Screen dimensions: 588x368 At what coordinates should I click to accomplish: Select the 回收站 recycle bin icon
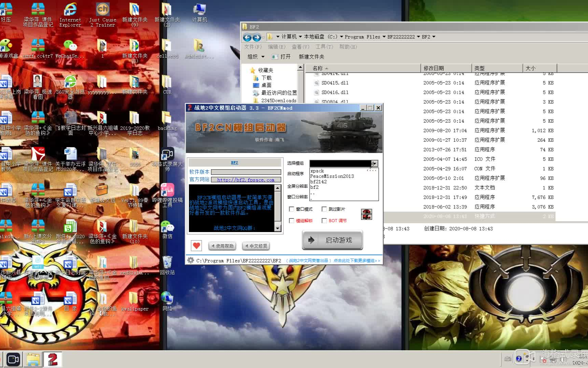click(167, 265)
